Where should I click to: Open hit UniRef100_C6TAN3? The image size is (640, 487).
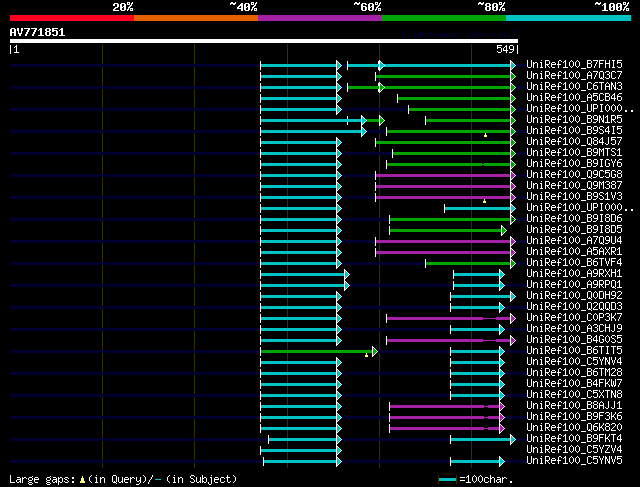pyautogui.click(x=574, y=86)
